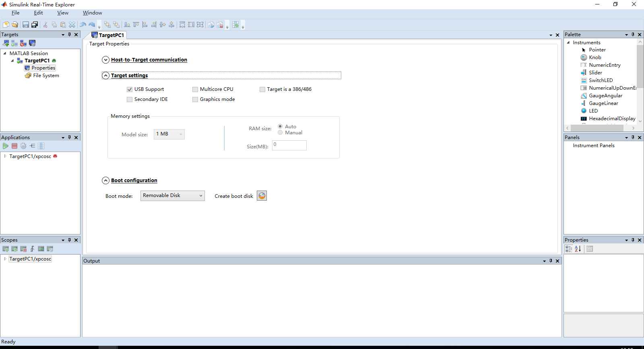Image resolution: width=644 pixels, height=349 pixels.
Task: Open the Edit menu
Action: click(39, 13)
